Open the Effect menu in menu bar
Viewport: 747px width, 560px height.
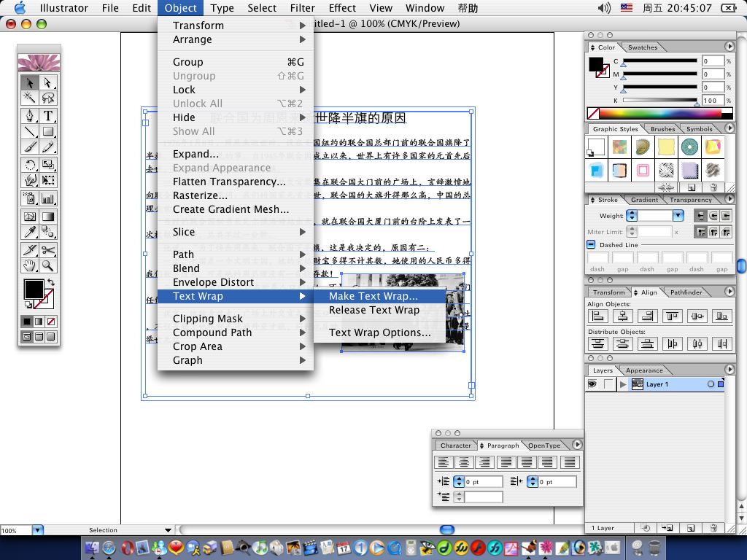tap(342, 8)
